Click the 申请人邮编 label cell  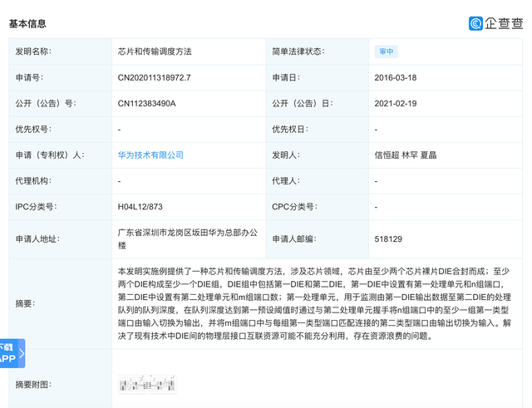coord(318,239)
